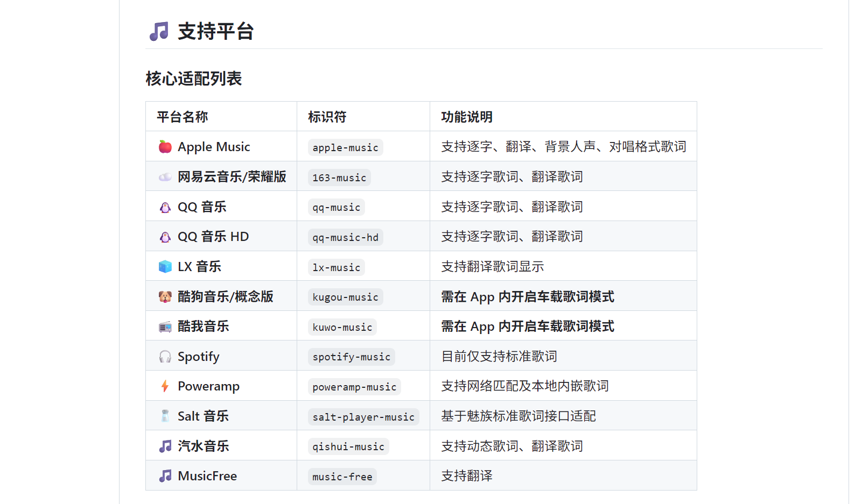The height and width of the screenshot is (504, 862).
Task: Click the music-free identifier code
Action: click(x=342, y=477)
